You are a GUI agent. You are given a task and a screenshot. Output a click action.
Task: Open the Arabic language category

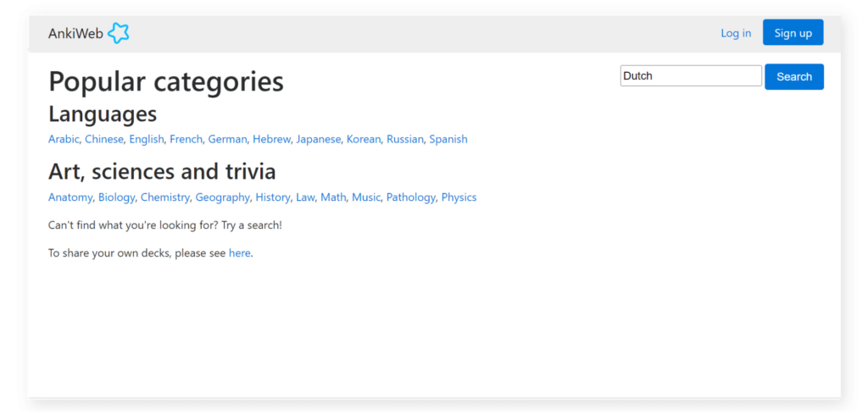(64, 139)
